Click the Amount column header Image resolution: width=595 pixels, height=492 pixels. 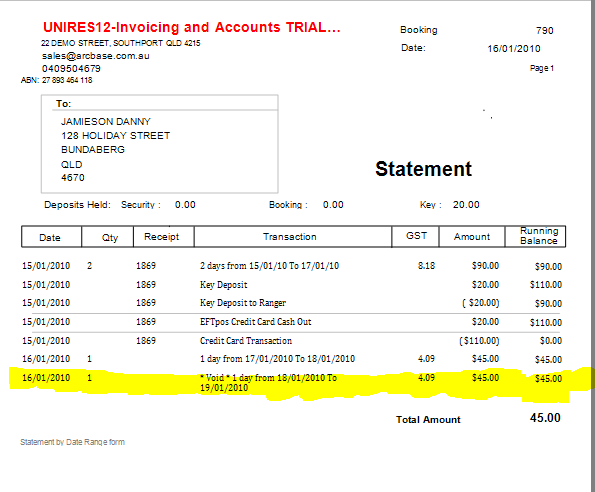[472, 237]
